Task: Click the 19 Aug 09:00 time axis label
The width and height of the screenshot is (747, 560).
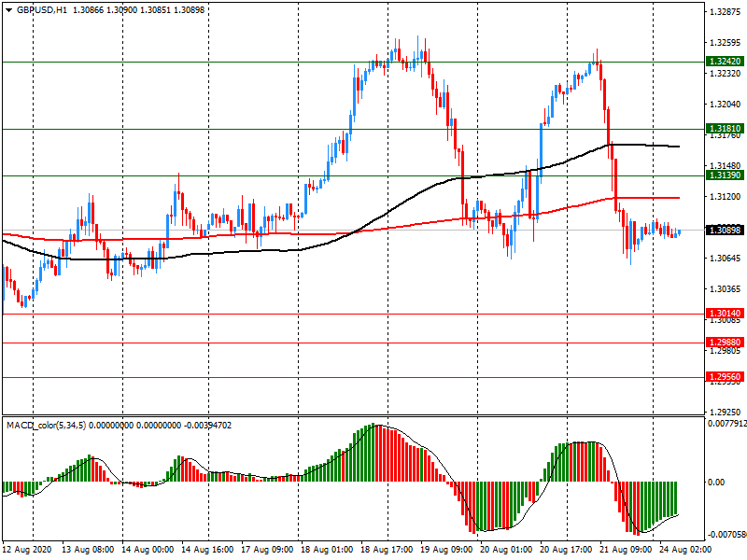Action: tap(446, 550)
